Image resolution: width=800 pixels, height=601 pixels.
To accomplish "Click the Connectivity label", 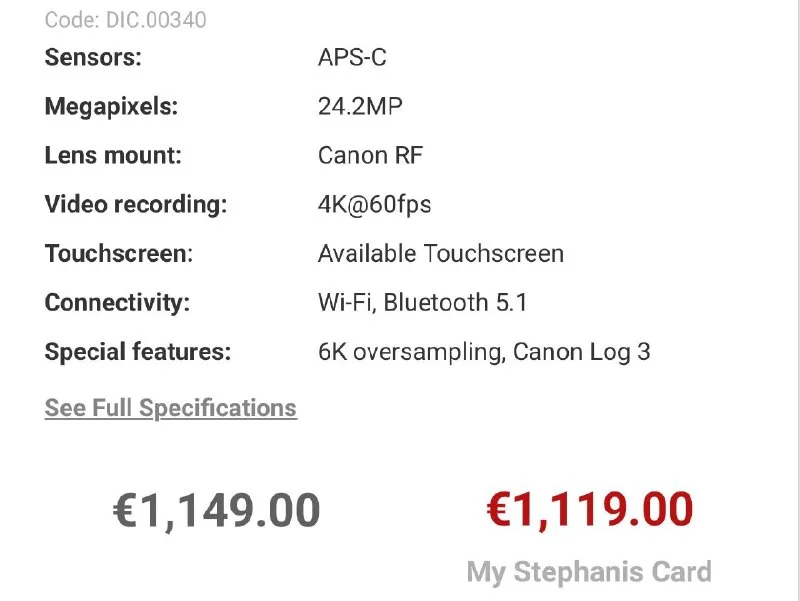I will 117,303.
